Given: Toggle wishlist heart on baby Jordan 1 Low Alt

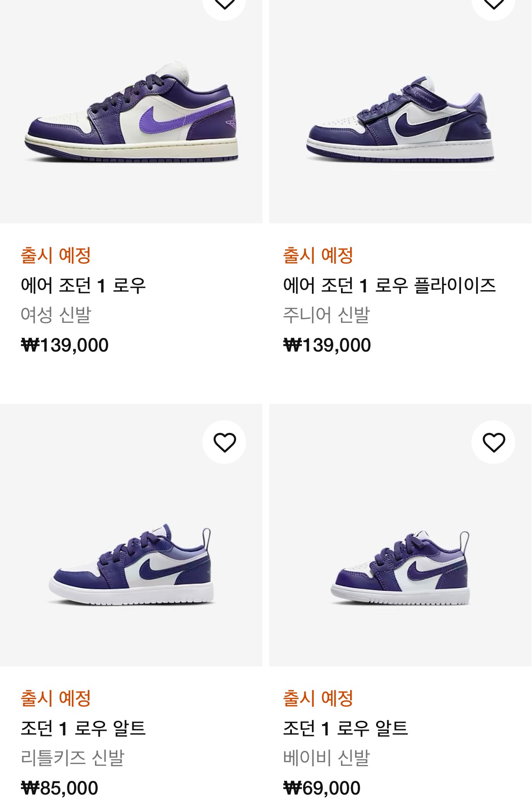Looking at the screenshot, I should click(494, 442).
